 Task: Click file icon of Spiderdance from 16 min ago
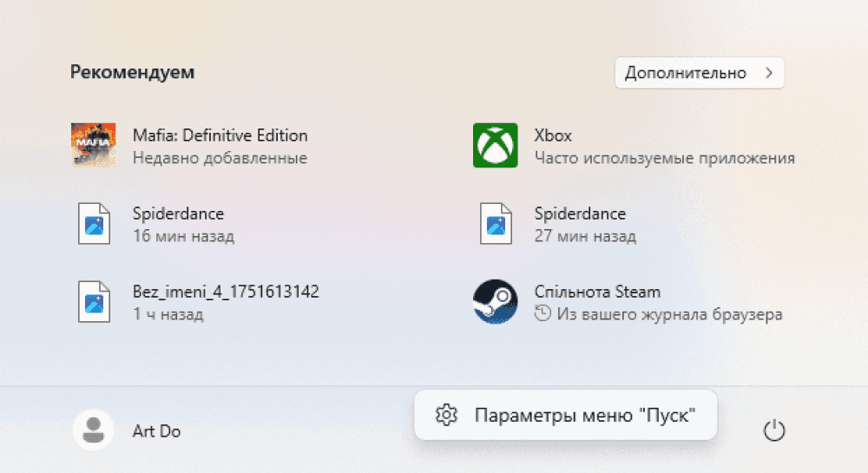tap(94, 224)
